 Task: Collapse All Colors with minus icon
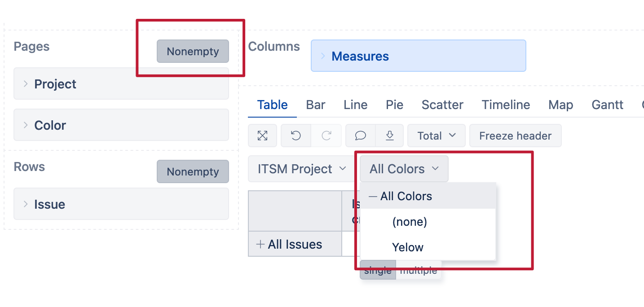point(373,196)
